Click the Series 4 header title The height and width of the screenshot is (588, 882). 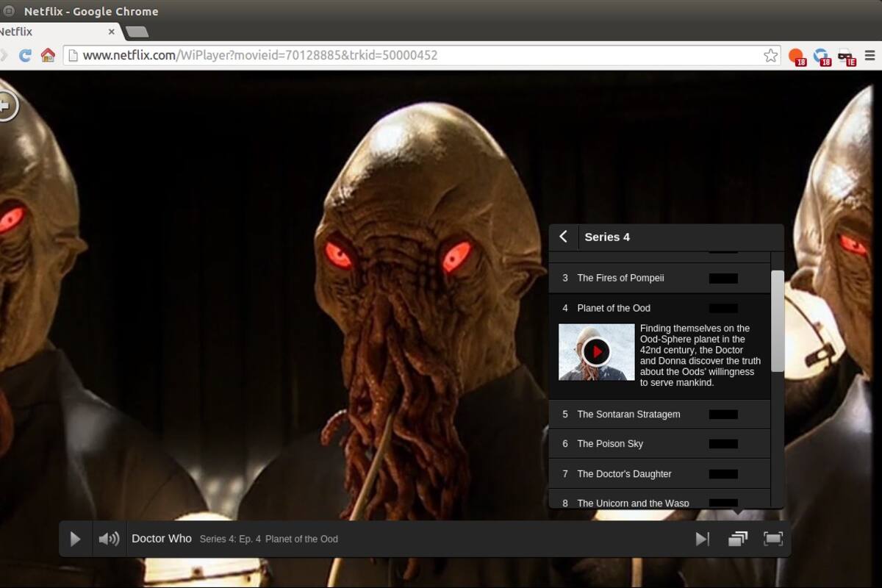click(x=607, y=237)
